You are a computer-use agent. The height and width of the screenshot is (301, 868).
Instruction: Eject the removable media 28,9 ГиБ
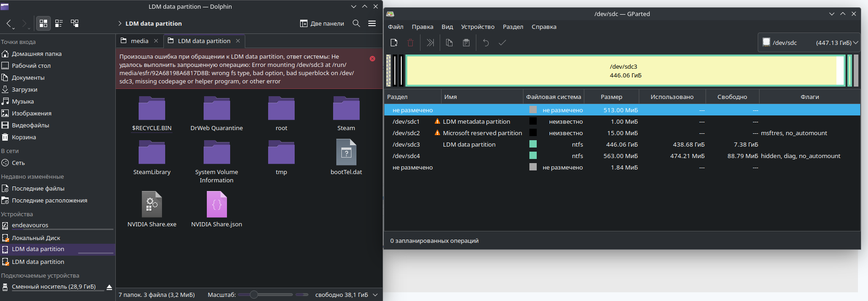[109, 287]
